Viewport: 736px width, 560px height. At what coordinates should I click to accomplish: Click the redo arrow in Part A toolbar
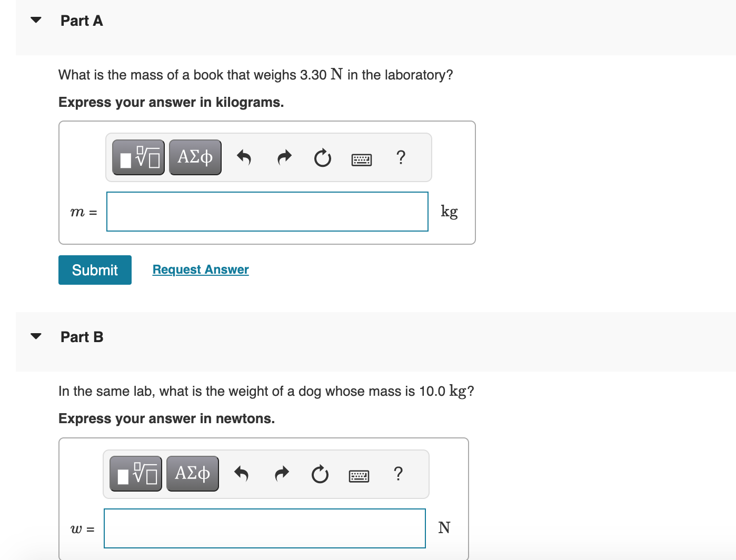(x=284, y=157)
